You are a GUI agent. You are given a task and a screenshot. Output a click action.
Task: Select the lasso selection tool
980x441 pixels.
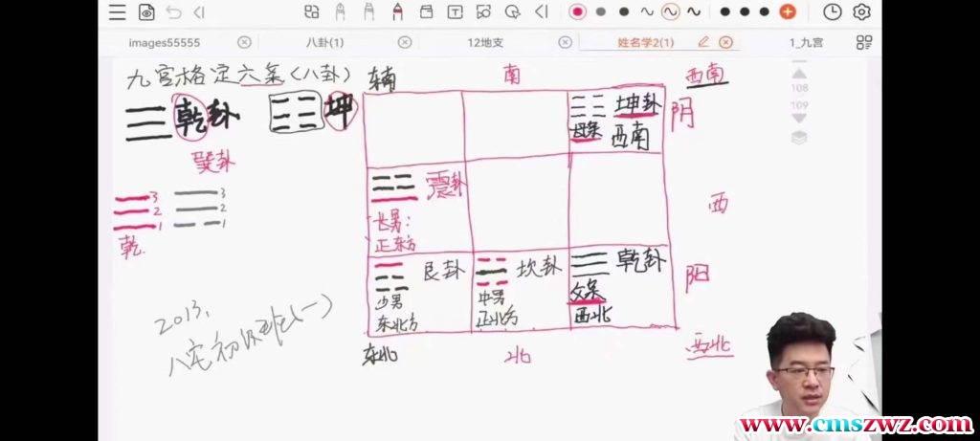point(513,12)
